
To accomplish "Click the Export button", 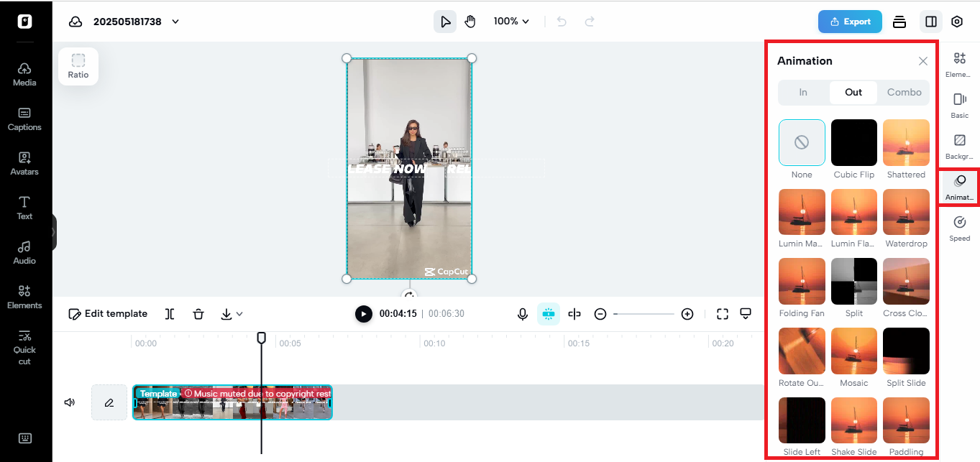I will 850,22.
